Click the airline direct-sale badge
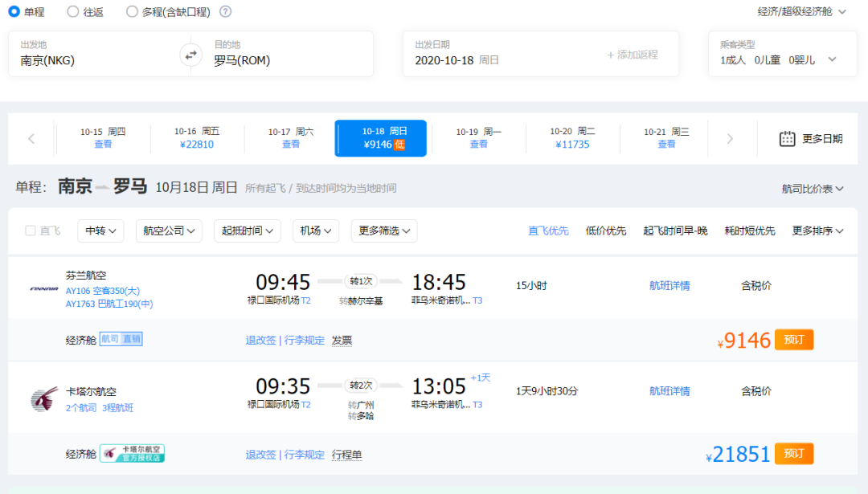This screenshot has height=494, width=868. [x=121, y=339]
